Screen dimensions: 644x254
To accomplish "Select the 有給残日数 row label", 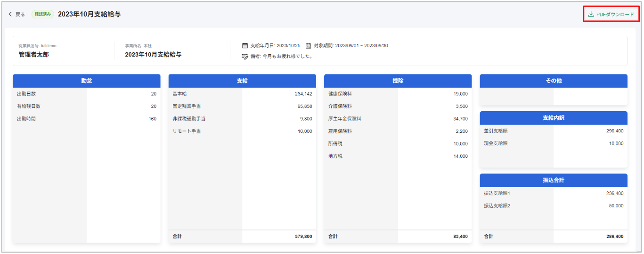I will point(29,106).
